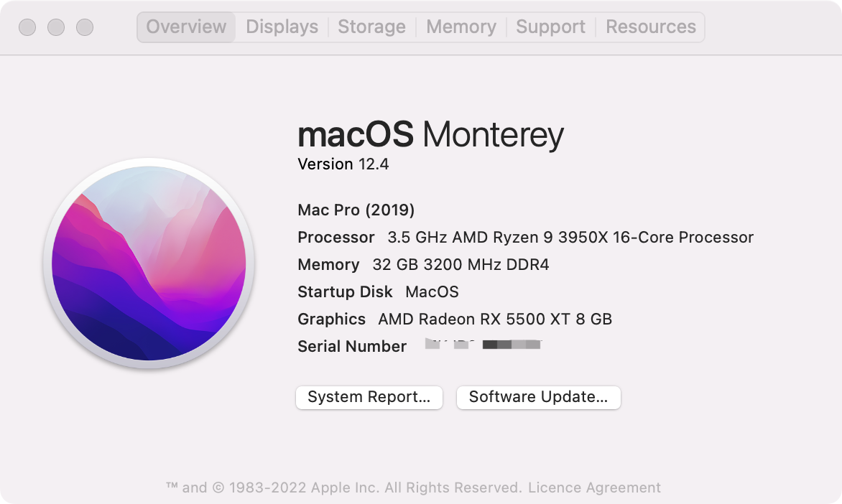842x504 pixels.
Task: Click the 32 GB 3200 MHz DDR4 value
Action: pos(461,264)
